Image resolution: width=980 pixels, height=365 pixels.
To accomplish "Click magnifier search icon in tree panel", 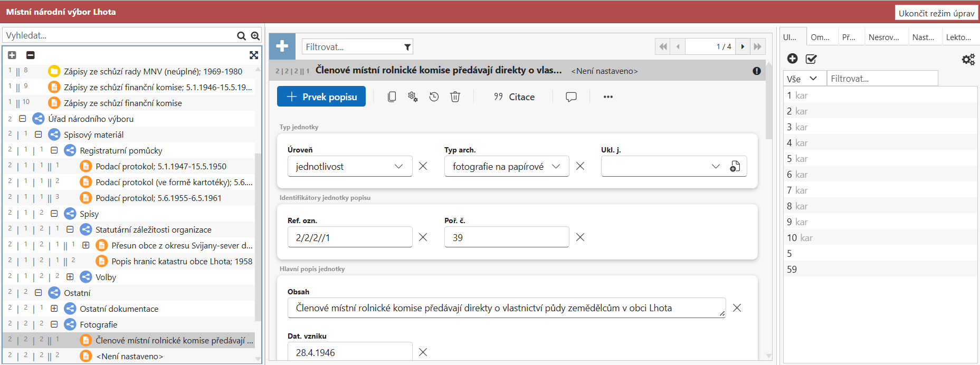I will [241, 36].
